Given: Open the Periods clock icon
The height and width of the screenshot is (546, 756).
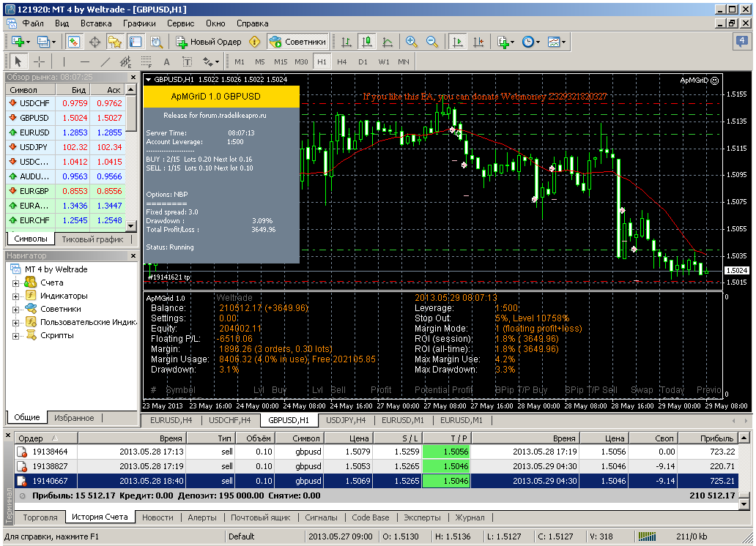Looking at the screenshot, I should pos(528,42).
